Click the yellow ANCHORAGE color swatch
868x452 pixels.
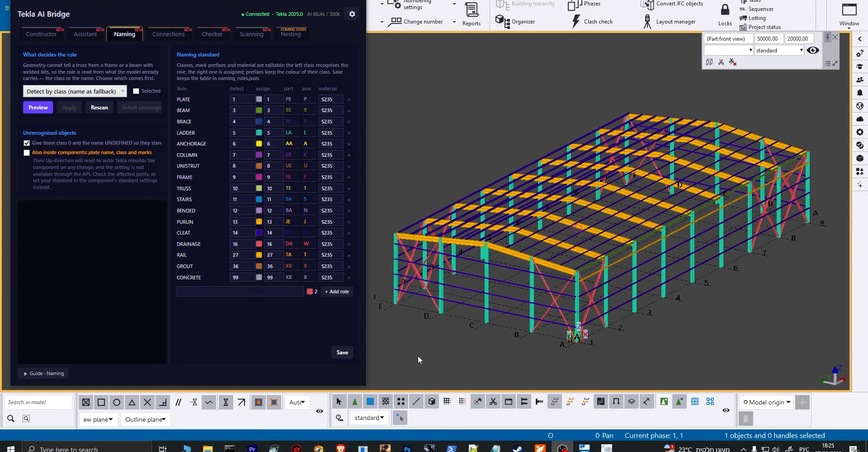pyautogui.click(x=259, y=144)
